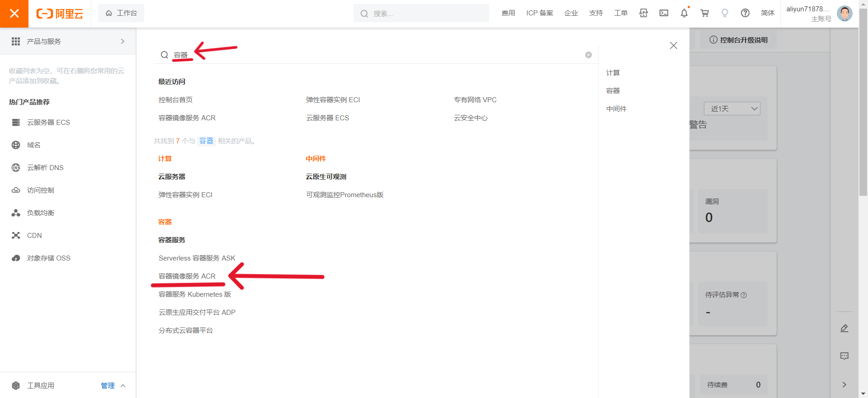The width and height of the screenshot is (868, 398).
Task: Open the notifications bell
Action: coord(684,13)
